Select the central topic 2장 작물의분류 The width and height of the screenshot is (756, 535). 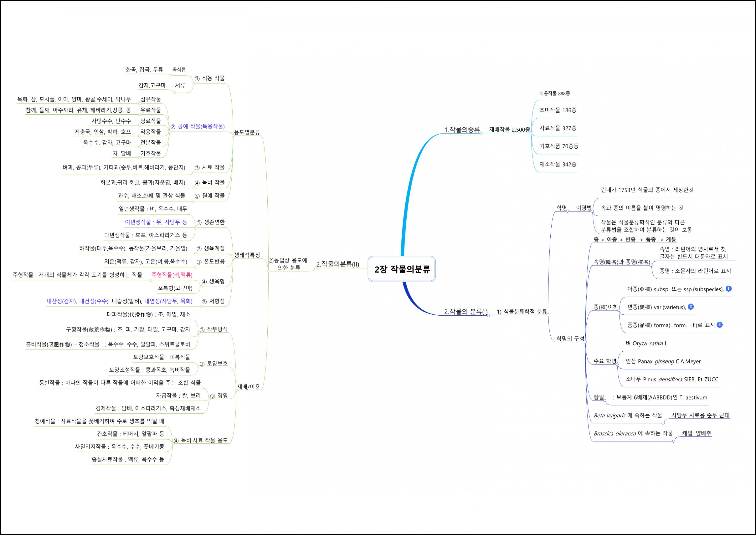(402, 269)
